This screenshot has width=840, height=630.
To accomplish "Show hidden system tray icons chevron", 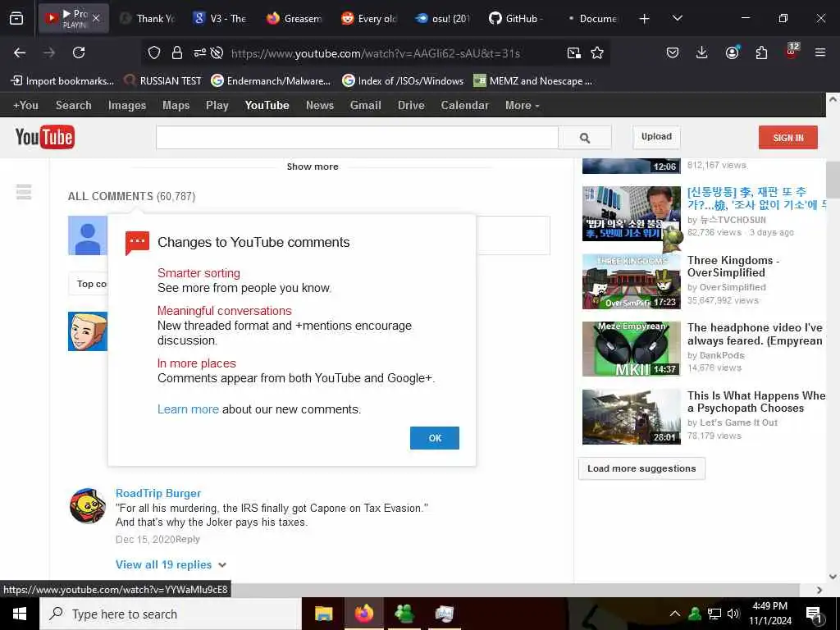I will [x=675, y=614].
